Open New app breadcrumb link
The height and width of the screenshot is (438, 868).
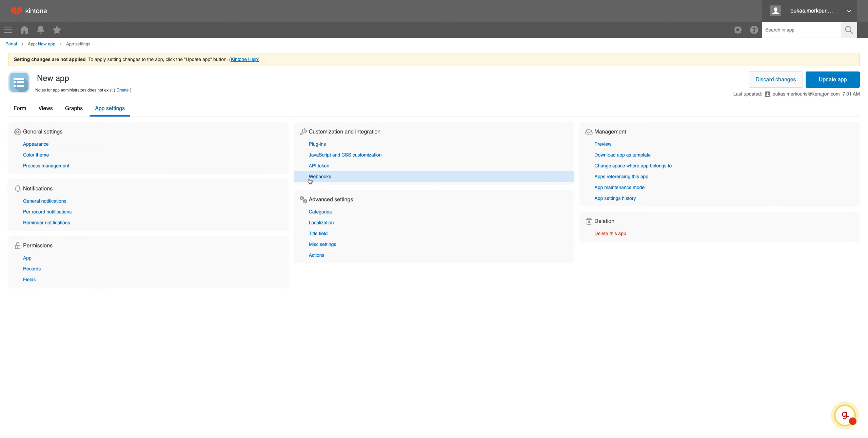tap(46, 44)
